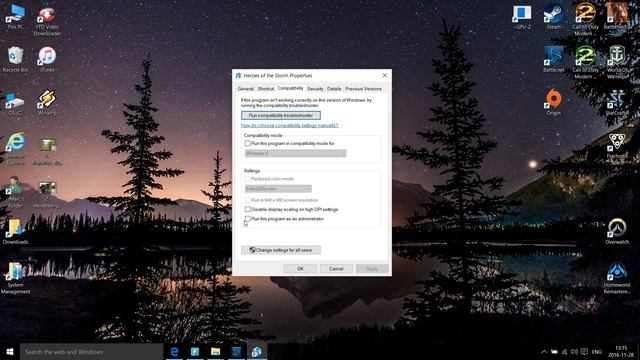Select Marc's Folder on the desktop

point(16,192)
